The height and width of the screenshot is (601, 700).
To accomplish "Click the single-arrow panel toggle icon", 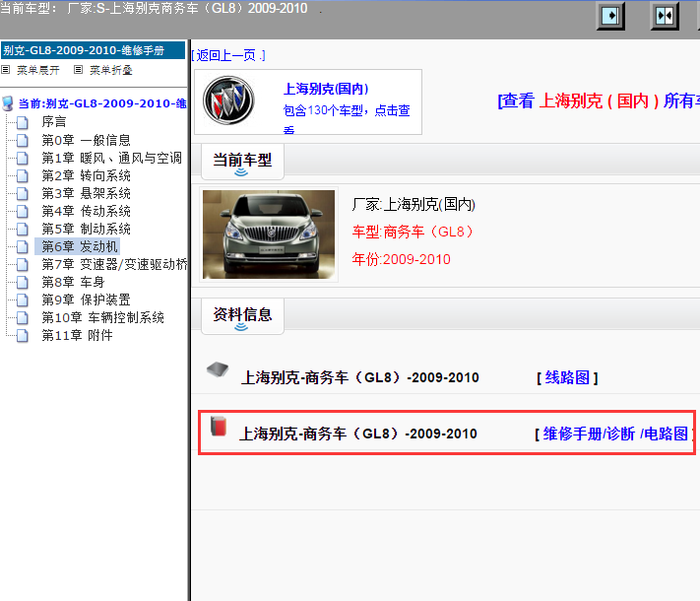I will (x=610, y=16).
